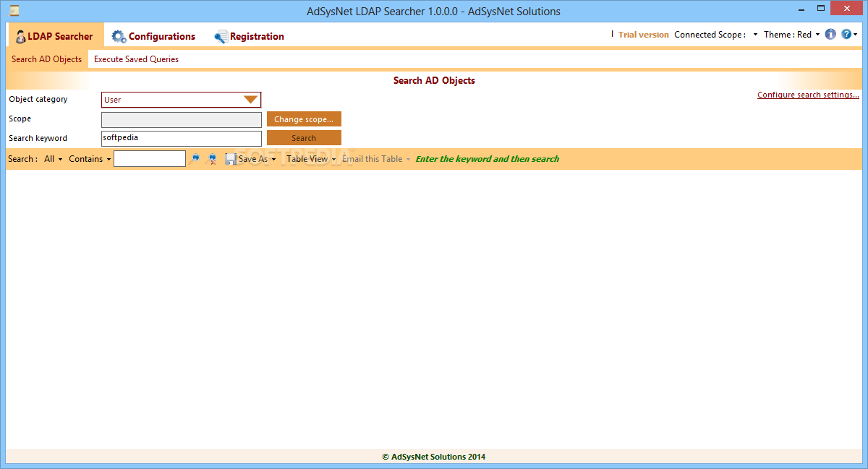Click the Search : label in the orange filter bar
The height and width of the screenshot is (469, 868).
point(22,159)
